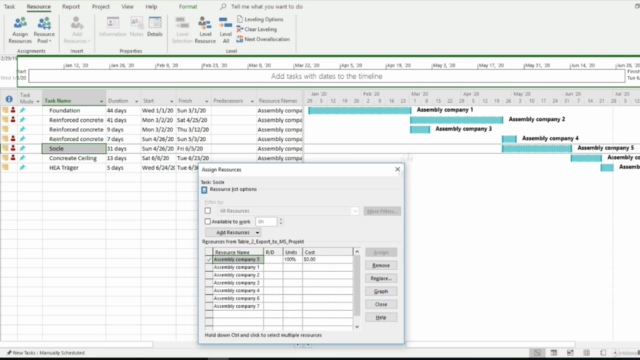Click the Task Usage view icon in status bar
Viewport: 640px width, 360px height.
tap(554, 353)
